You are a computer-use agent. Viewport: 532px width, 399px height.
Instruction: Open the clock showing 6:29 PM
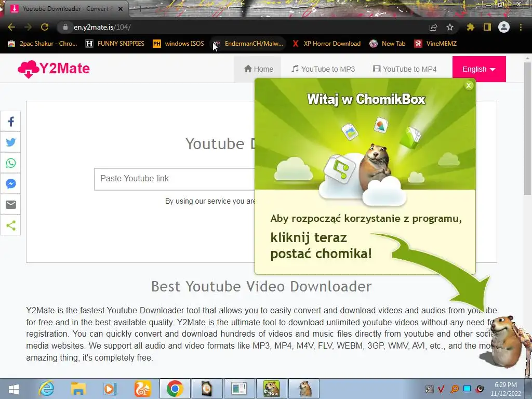click(x=506, y=389)
